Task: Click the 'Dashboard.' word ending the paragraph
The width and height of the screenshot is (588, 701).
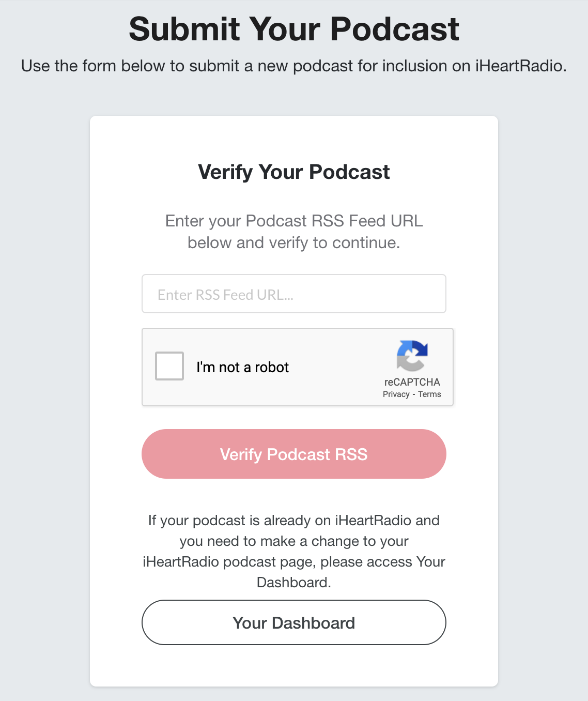Action: (293, 583)
